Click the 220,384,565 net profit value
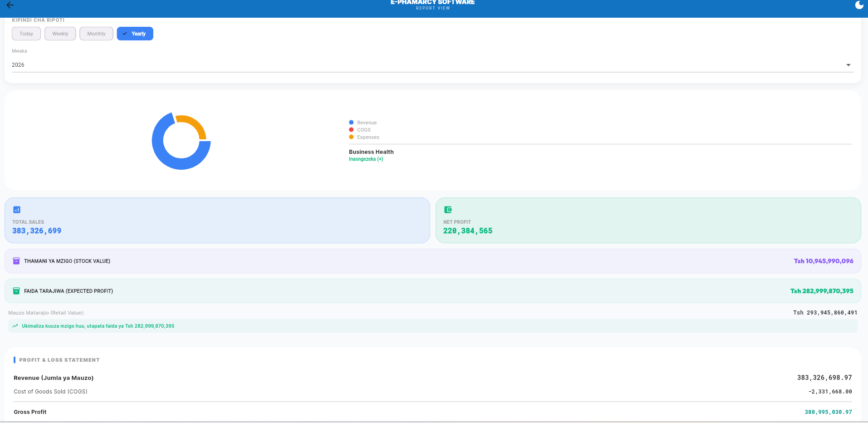 pyautogui.click(x=468, y=231)
